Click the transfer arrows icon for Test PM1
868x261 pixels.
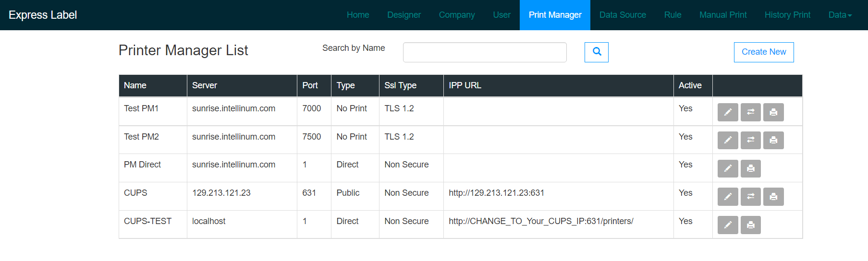750,112
